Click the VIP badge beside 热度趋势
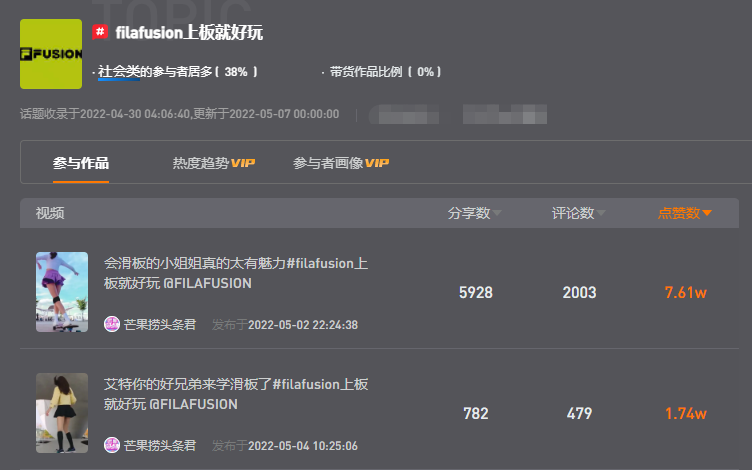 tap(243, 163)
